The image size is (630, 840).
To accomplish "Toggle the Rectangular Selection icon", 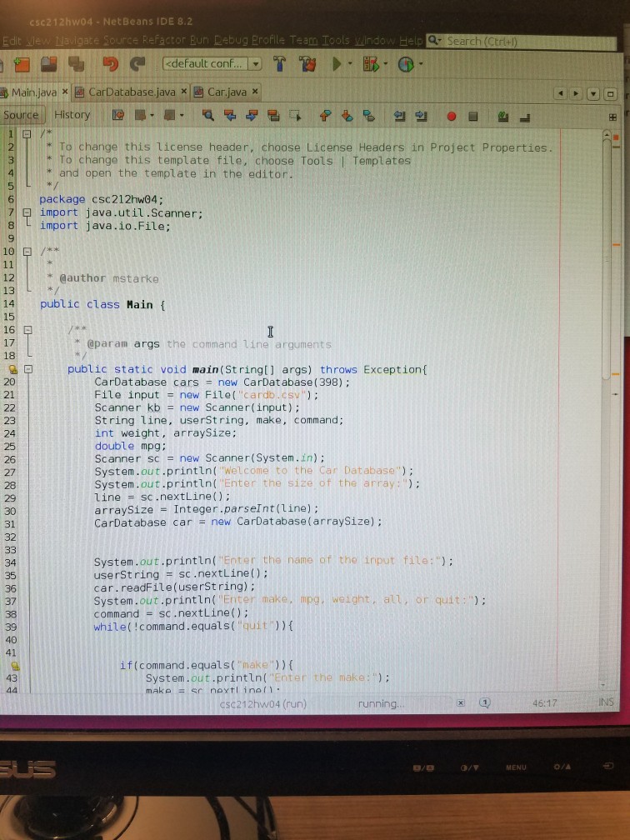I will (295, 115).
